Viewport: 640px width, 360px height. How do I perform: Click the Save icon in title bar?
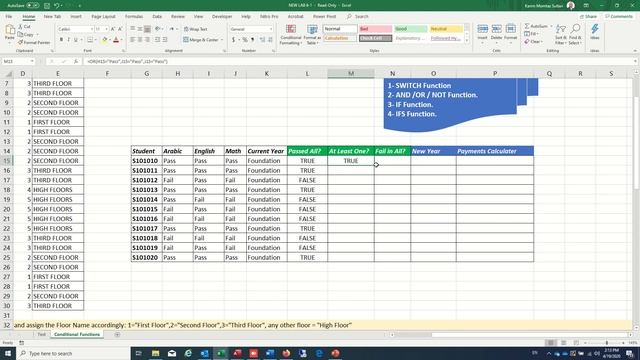click(x=47, y=6)
